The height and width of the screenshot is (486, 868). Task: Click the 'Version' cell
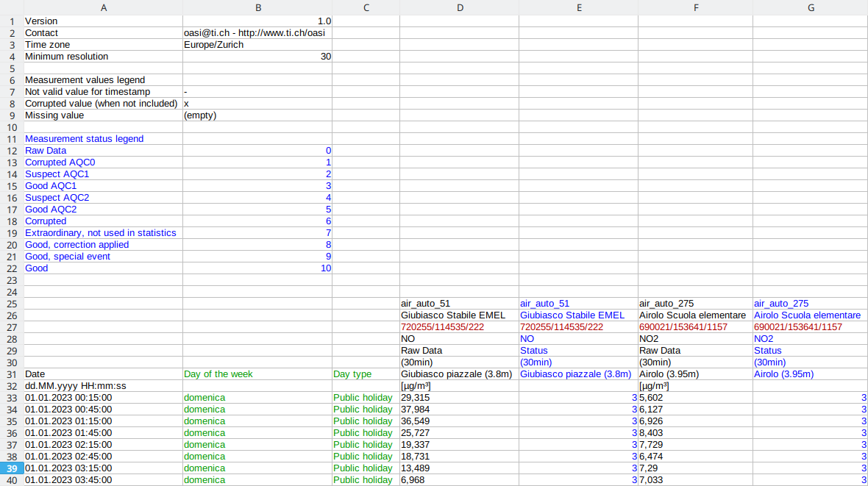point(103,21)
